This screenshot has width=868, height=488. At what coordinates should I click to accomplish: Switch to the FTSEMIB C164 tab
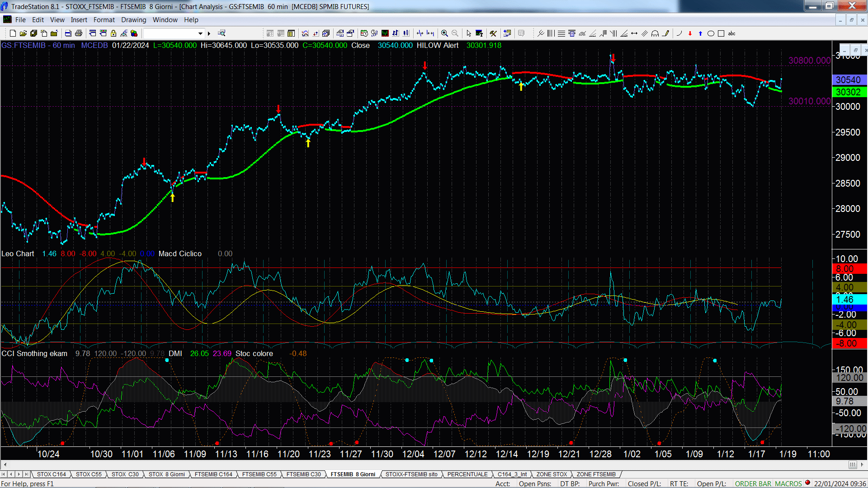click(x=213, y=474)
